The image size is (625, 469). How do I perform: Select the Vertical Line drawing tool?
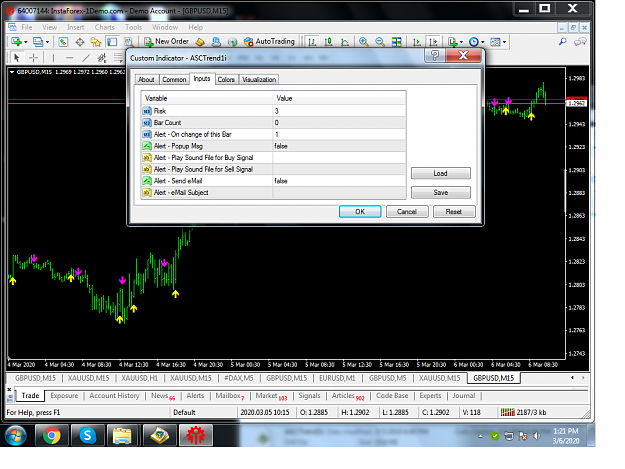point(53,58)
